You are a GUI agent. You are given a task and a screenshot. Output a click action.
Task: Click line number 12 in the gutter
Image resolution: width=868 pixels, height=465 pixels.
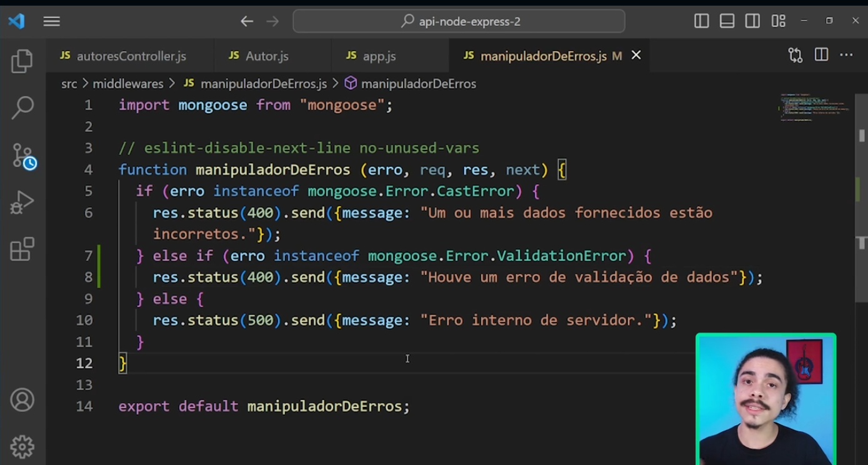pyautogui.click(x=84, y=363)
